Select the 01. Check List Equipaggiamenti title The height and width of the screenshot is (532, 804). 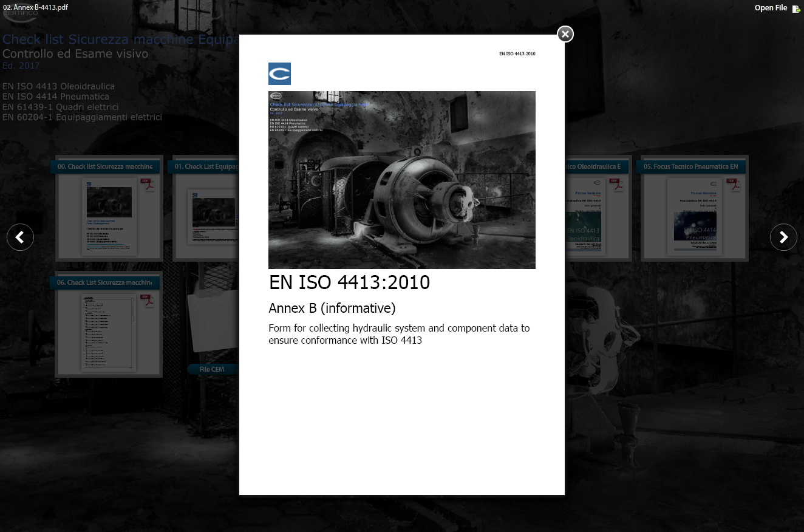(x=205, y=166)
